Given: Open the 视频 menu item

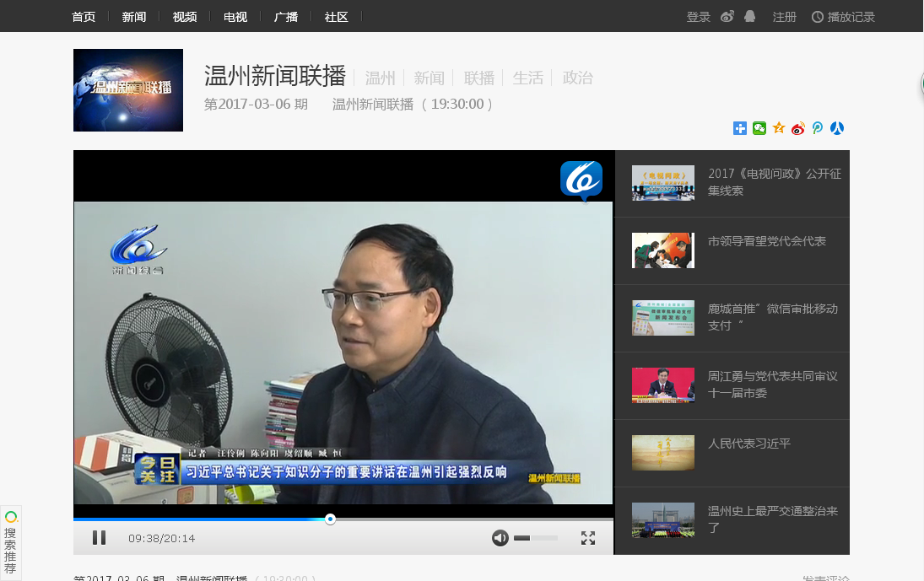Looking at the screenshot, I should click(x=185, y=17).
